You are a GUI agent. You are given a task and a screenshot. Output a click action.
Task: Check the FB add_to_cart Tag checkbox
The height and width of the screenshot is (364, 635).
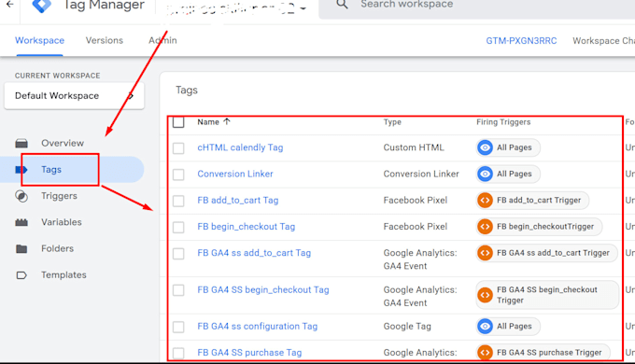click(x=178, y=201)
